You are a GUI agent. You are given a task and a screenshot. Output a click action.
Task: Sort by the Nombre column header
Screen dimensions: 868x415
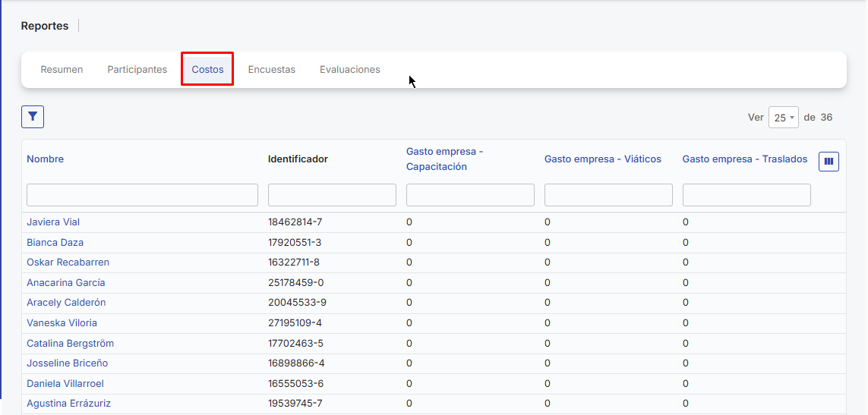click(46, 159)
